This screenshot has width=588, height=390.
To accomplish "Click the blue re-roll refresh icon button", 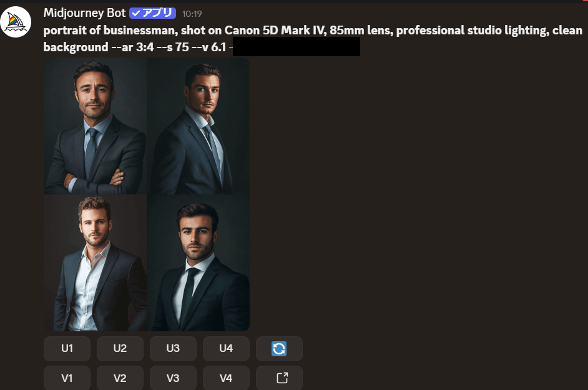I will (279, 349).
